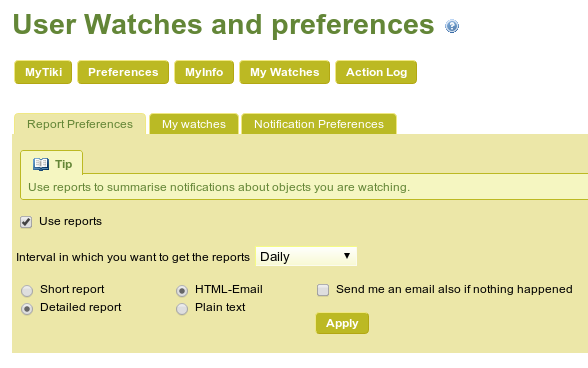This screenshot has width=588, height=368.
Task: Uncheck the Use reports checkbox
Action: click(26, 222)
